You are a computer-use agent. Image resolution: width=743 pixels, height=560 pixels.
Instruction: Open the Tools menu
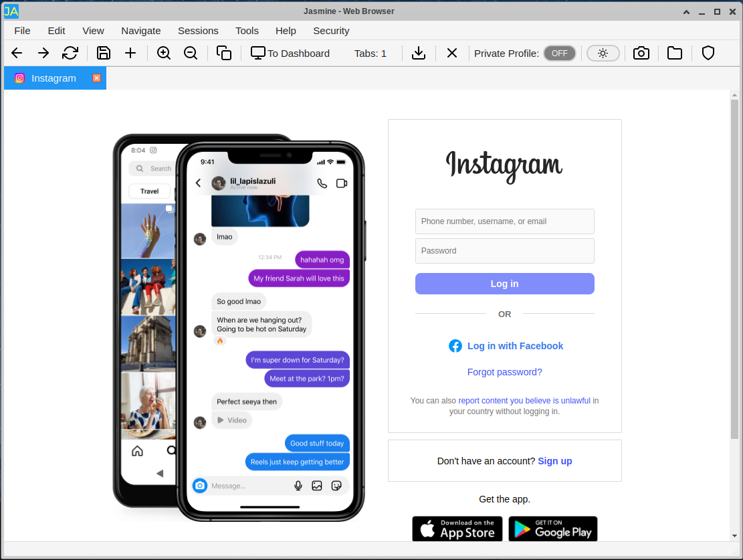247,31
